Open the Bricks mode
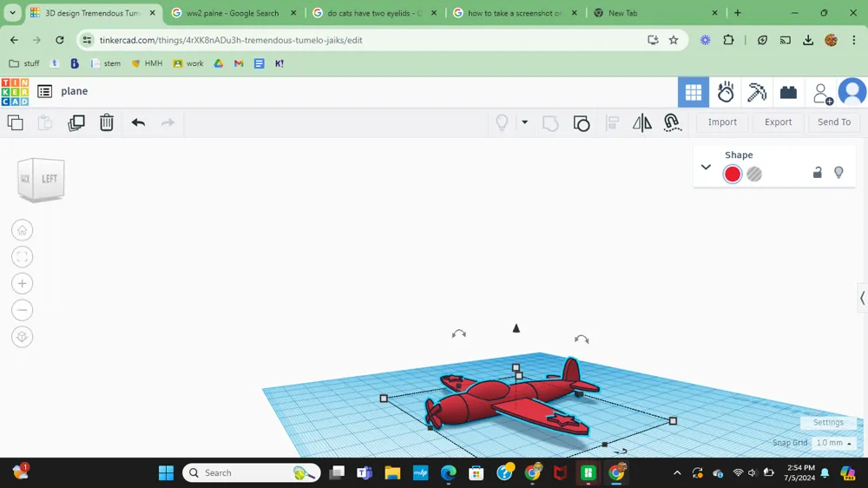868x488 pixels. pos(788,93)
